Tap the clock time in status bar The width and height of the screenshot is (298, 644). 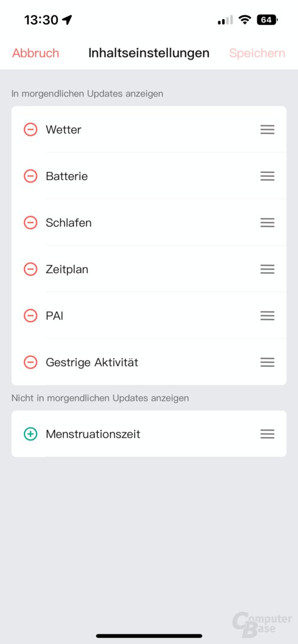41,20
